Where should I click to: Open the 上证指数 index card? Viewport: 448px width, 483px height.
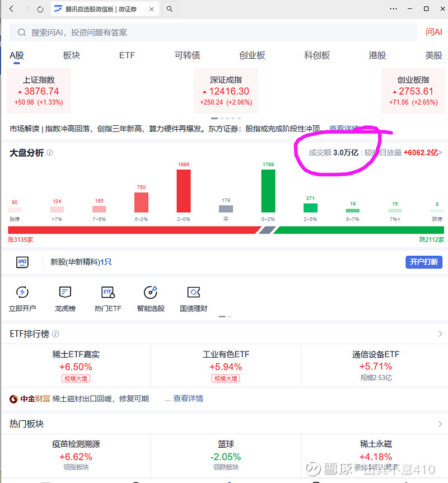pos(39,91)
